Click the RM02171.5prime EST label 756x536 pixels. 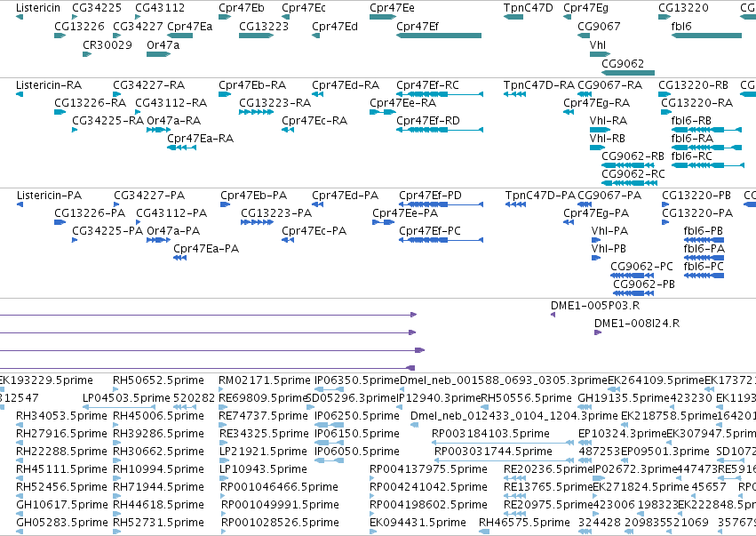pos(264,380)
